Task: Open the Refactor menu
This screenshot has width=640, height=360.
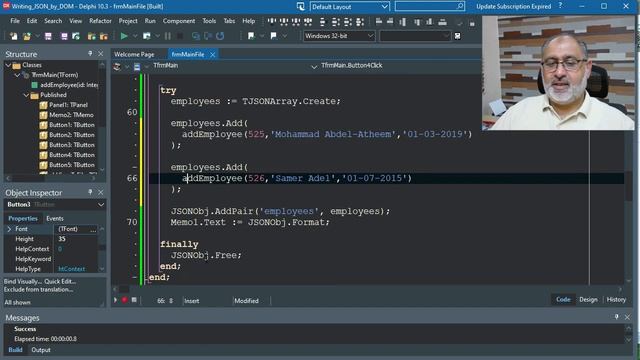Action: click(100, 21)
